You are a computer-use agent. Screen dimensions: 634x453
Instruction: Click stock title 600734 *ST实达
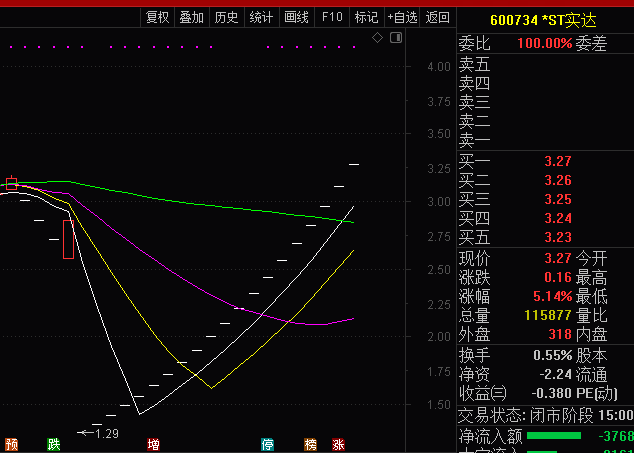click(543, 20)
